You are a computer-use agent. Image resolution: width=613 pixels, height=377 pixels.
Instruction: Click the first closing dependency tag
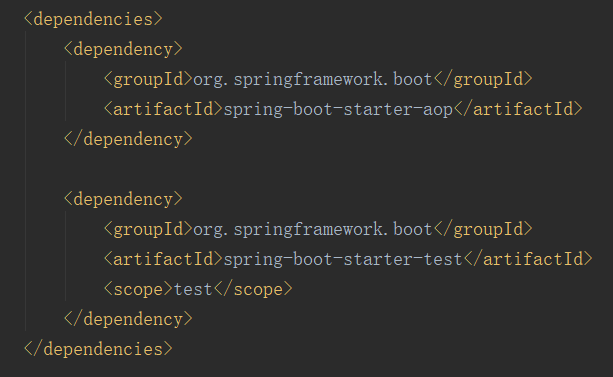[x=128, y=139]
